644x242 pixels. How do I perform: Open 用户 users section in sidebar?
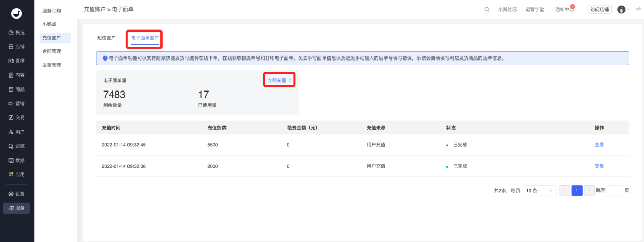pyautogui.click(x=17, y=132)
